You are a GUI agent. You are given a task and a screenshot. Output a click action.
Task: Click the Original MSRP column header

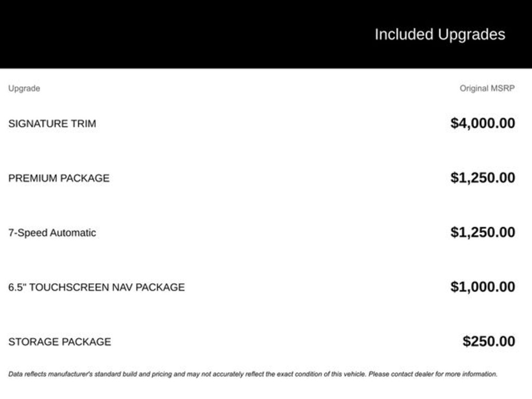click(x=487, y=88)
